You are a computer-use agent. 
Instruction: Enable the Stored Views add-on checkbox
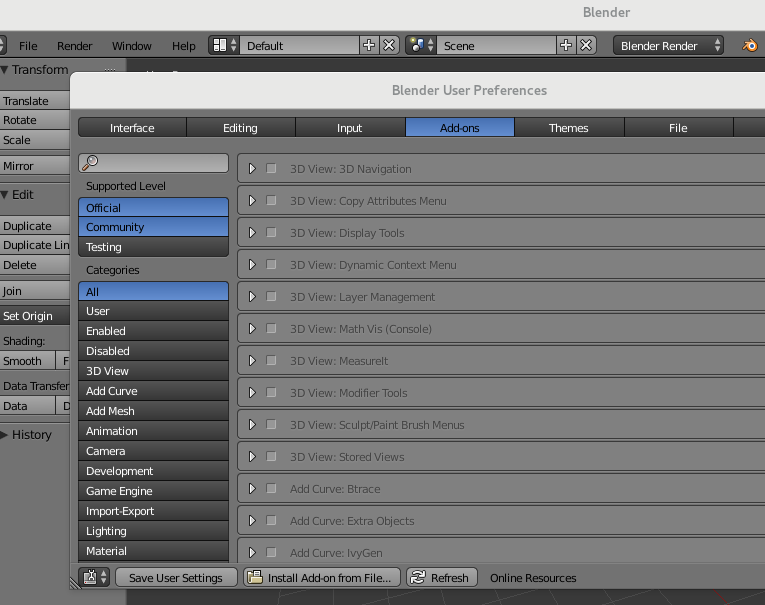click(x=271, y=457)
